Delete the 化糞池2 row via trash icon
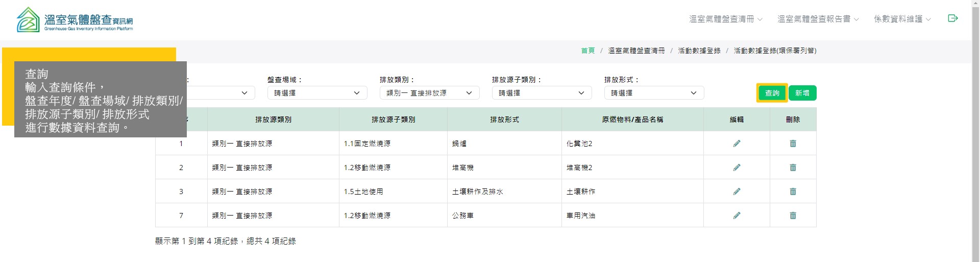The image size is (980, 262). pos(793,144)
